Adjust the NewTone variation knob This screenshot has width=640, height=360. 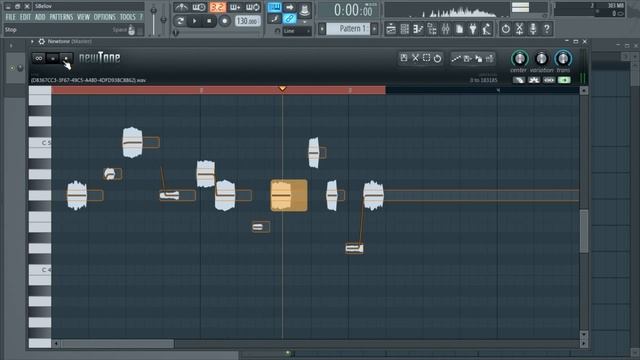point(541,59)
